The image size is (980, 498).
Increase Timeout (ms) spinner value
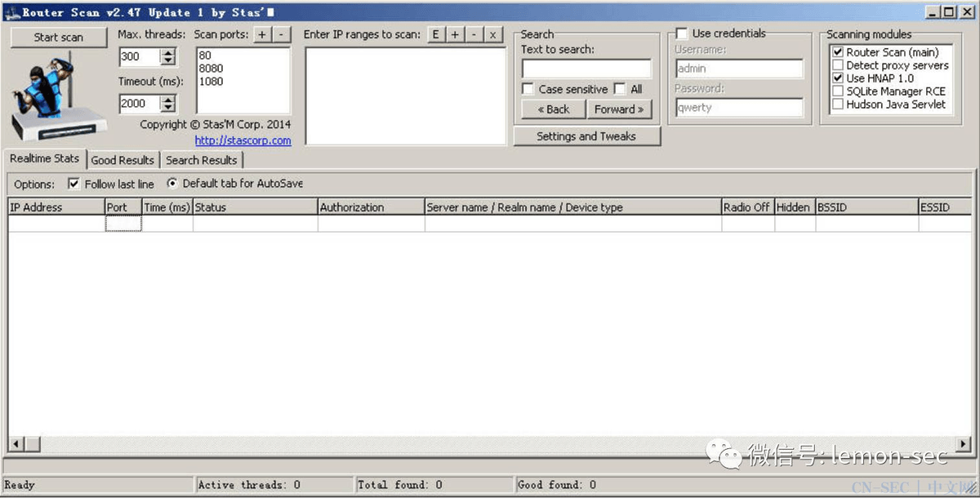[168, 100]
